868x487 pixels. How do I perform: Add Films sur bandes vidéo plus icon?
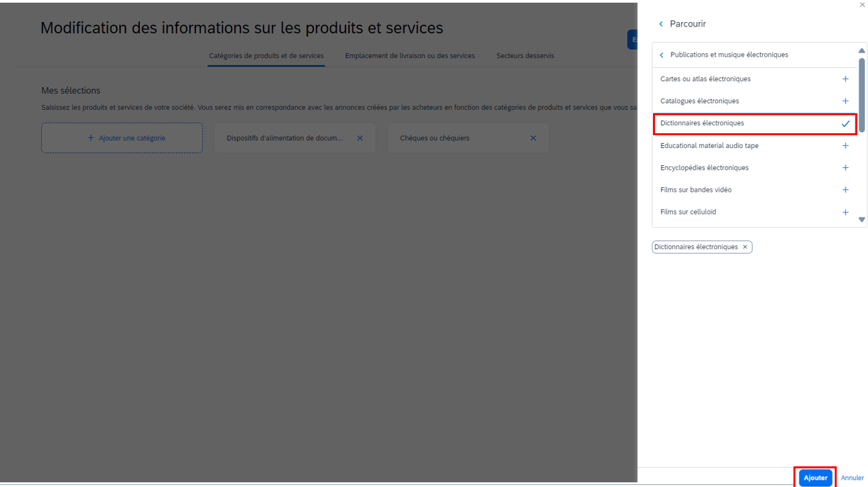845,190
